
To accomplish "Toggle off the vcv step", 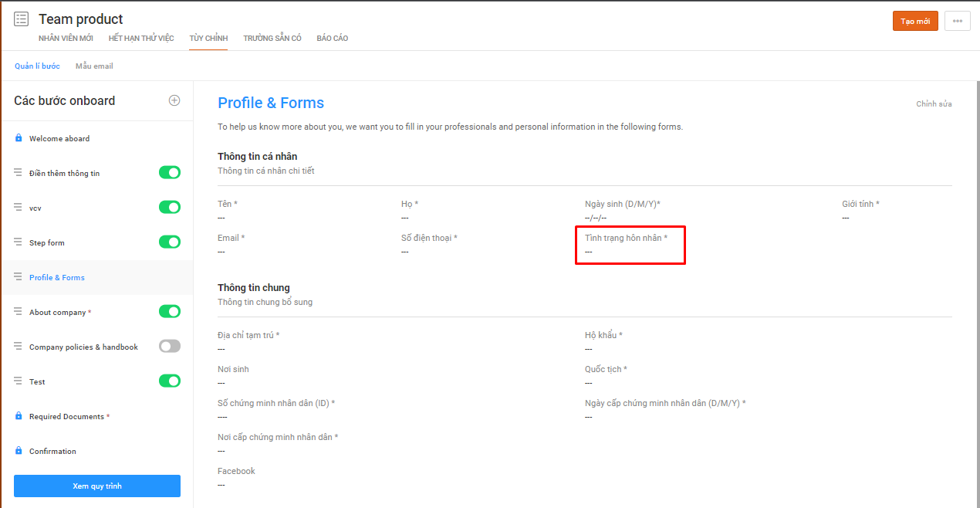I will [x=170, y=207].
